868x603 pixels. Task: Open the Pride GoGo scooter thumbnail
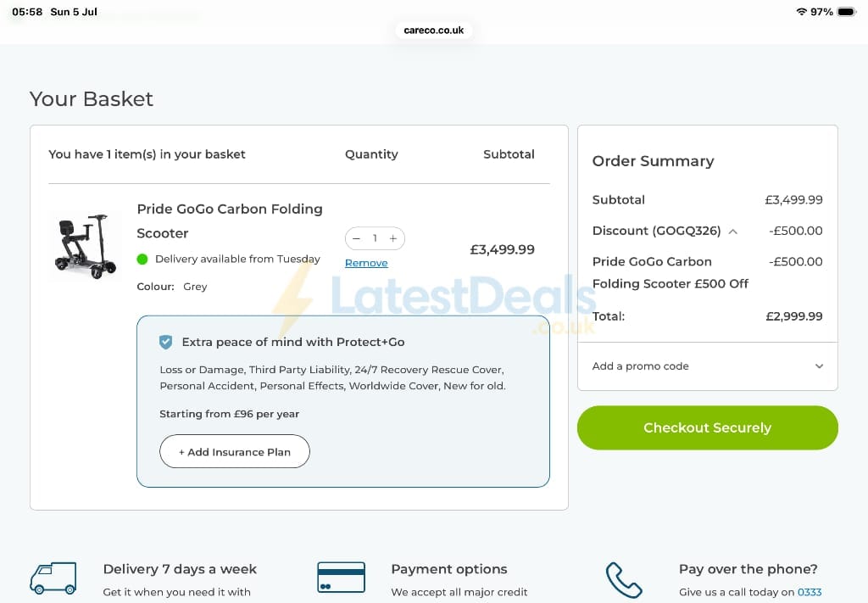pyautogui.click(x=86, y=245)
